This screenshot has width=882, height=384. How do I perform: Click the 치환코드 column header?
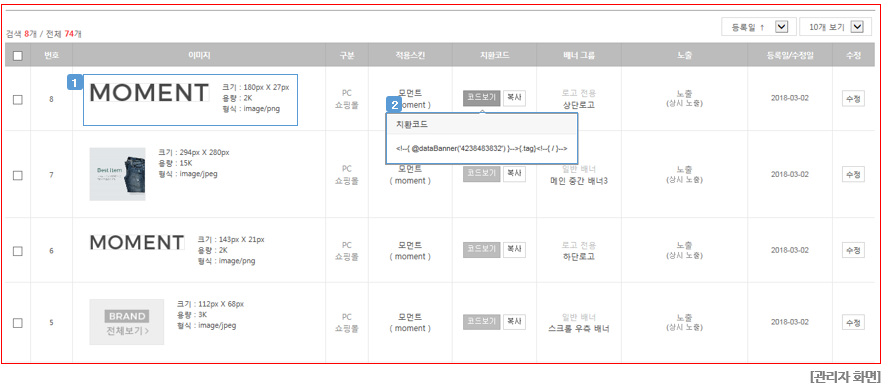click(494, 56)
